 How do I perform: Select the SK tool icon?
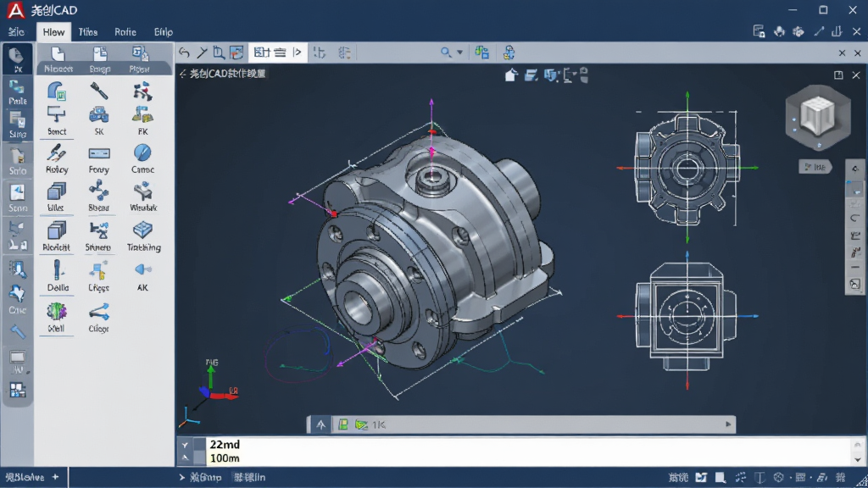[x=98, y=115]
